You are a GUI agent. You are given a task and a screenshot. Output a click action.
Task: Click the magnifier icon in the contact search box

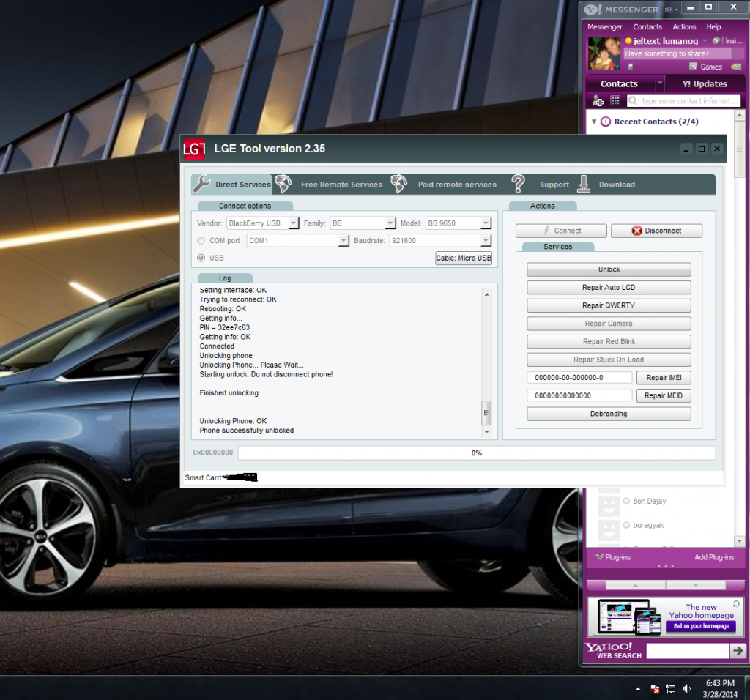634,101
